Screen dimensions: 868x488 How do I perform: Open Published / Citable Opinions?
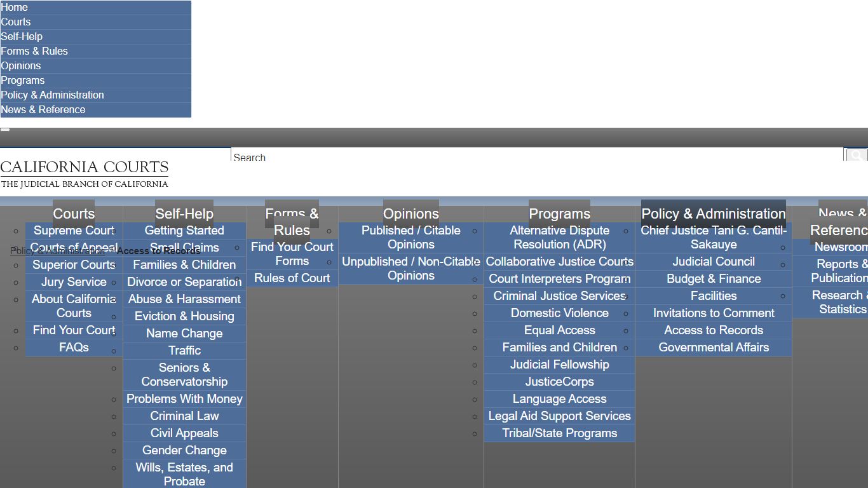(x=411, y=238)
